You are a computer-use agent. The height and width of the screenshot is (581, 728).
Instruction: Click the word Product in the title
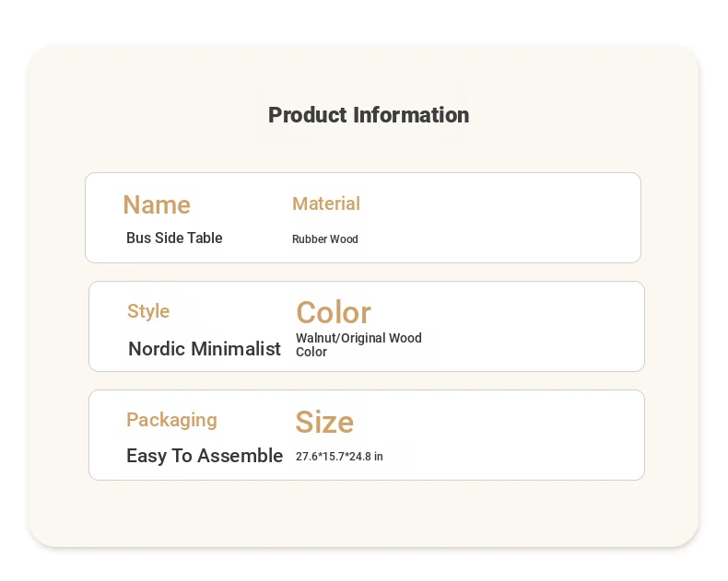coord(308,115)
